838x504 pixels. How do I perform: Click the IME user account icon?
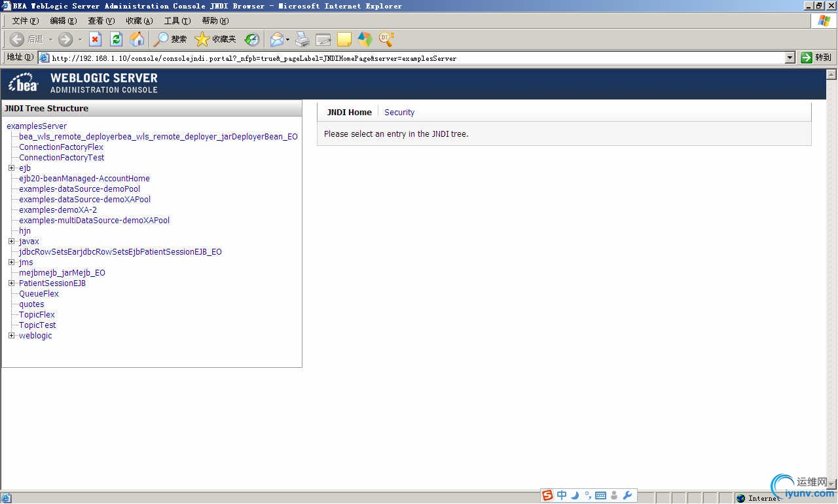614,495
